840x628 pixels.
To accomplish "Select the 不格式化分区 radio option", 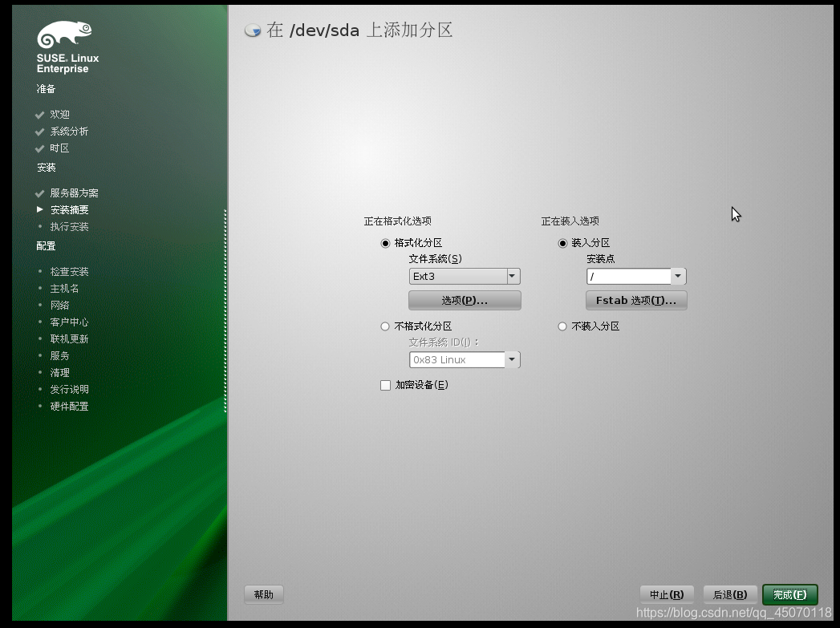I will point(385,326).
